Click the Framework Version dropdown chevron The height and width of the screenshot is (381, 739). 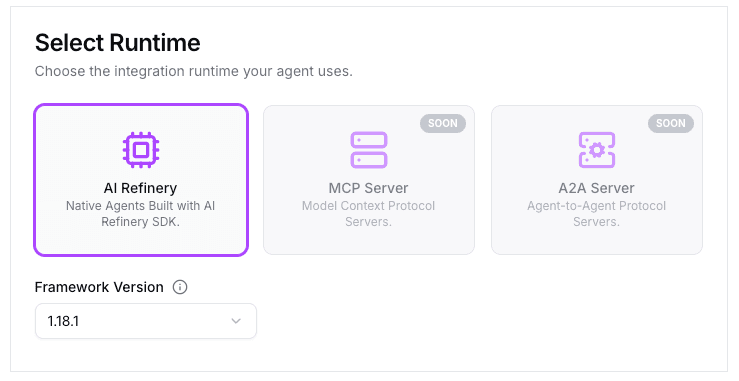coord(236,321)
